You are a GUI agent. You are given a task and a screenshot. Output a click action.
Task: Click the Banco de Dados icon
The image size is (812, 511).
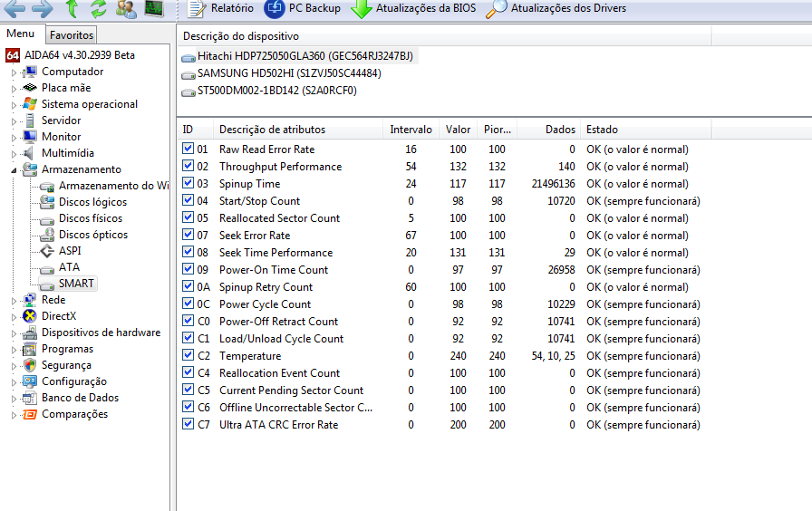(x=30, y=398)
